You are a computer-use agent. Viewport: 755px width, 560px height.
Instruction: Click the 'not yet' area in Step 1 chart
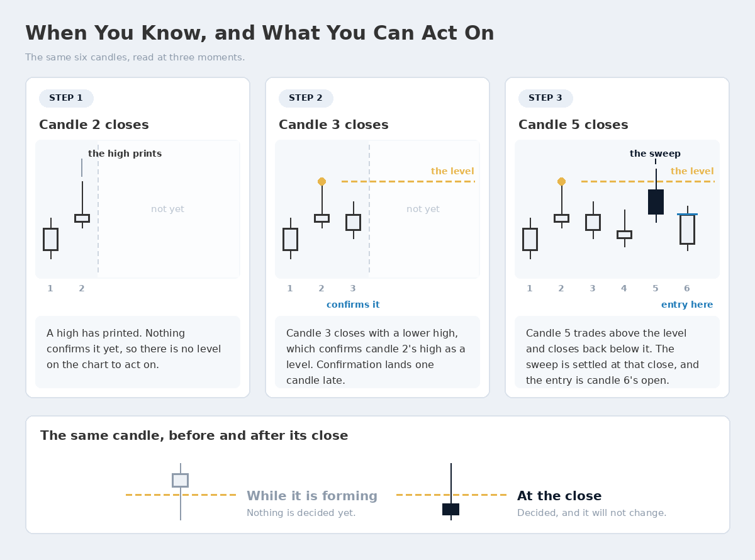click(x=167, y=209)
